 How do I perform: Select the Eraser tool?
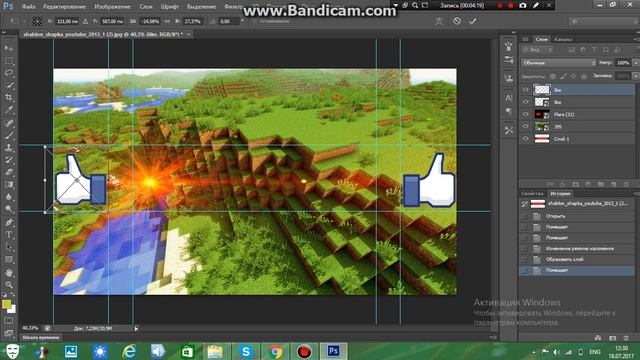(x=9, y=172)
